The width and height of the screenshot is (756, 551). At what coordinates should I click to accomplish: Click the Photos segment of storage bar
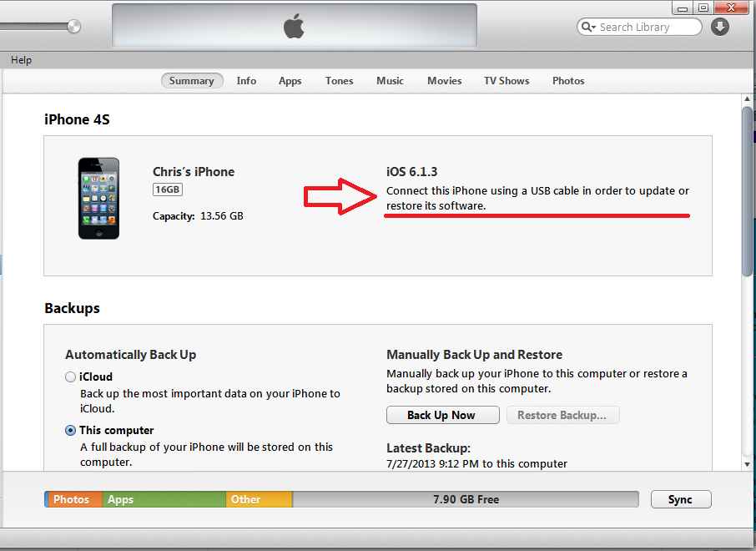(x=73, y=499)
